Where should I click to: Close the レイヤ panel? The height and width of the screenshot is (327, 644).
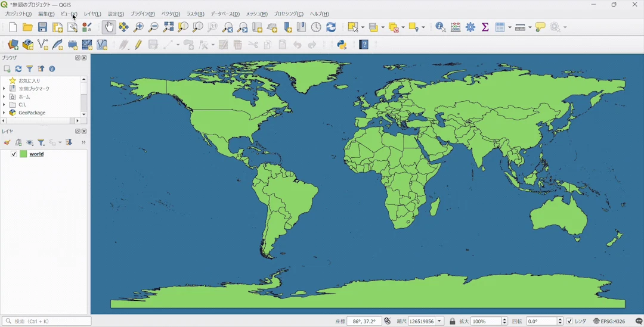pyautogui.click(x=84, y=131)
